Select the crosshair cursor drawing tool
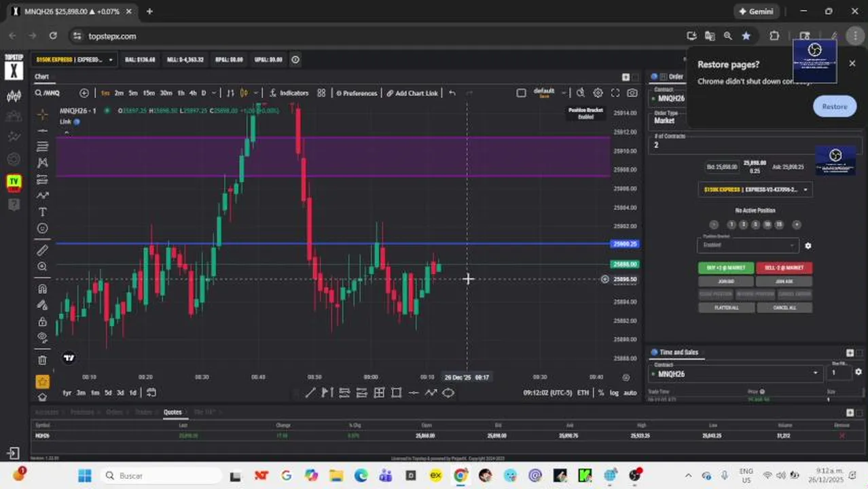Screen dimensions: 868x489 [43, 114]
